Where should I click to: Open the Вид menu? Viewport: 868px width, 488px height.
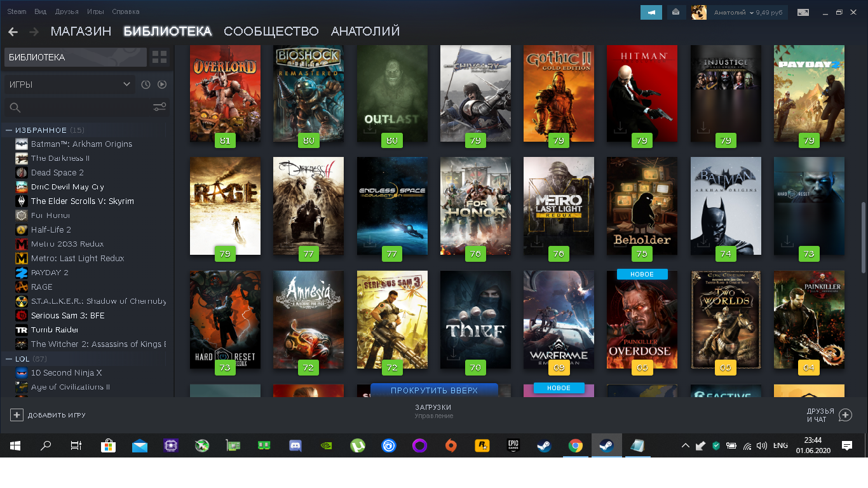[x=41, y=12]
